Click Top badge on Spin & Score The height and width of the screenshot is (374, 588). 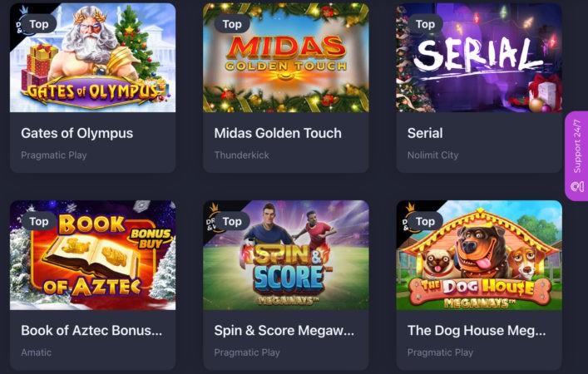click(x=232, y=221)
